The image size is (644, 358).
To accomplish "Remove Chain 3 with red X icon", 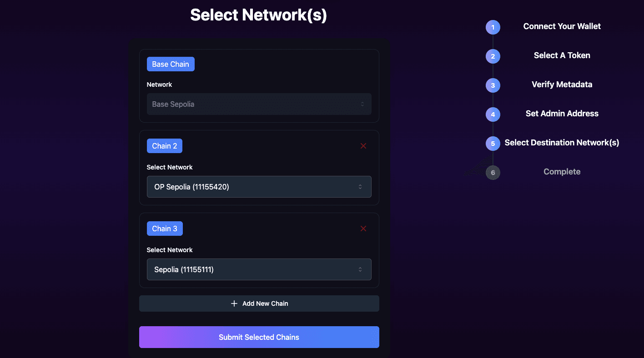I will 363,229.
